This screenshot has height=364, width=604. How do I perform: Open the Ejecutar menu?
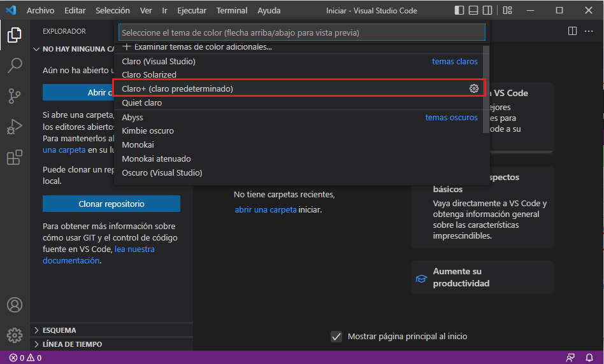191,10
